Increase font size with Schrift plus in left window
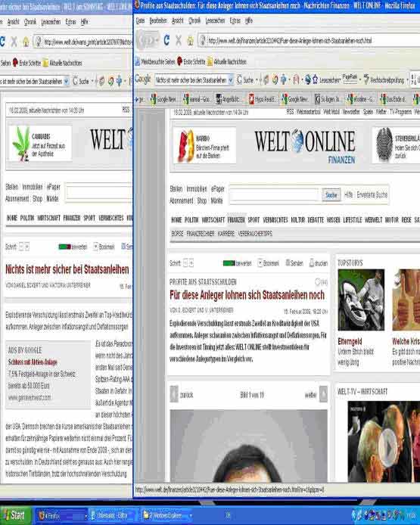Image resolution: width=420 pixels, height=525 pixels. (27, 247)
